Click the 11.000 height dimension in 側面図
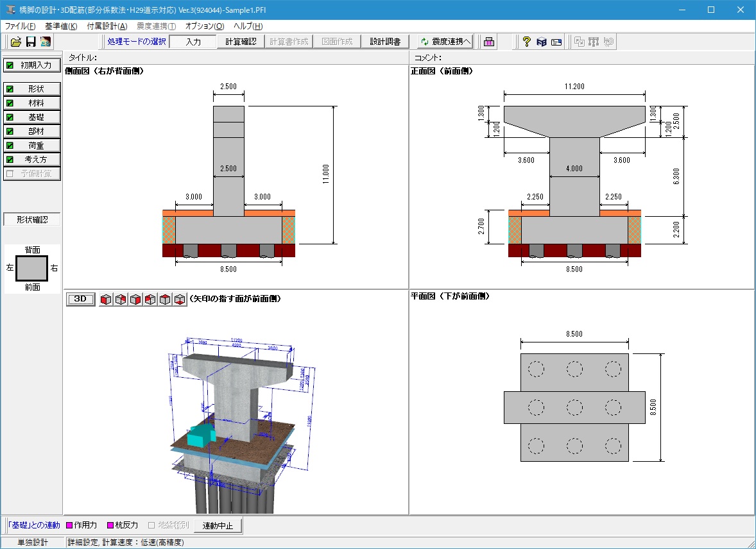The width and height of the screenshot is (756, 549). coord(326,174)
